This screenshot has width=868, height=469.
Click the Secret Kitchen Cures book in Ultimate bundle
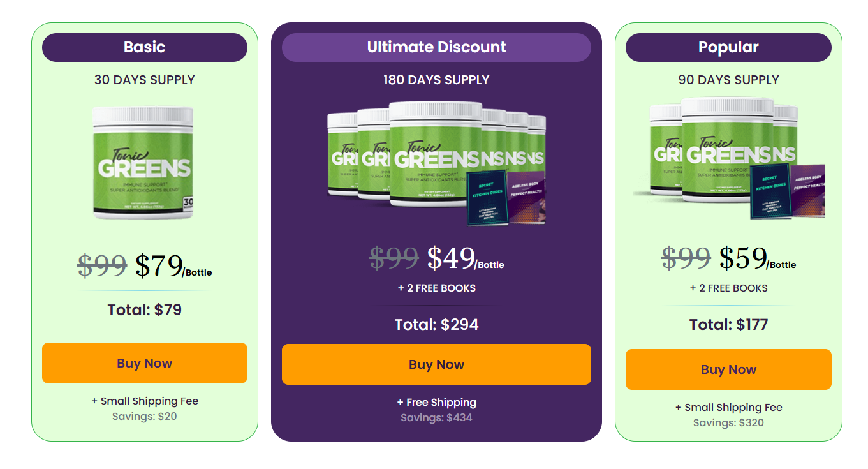[x=487, y=198]
